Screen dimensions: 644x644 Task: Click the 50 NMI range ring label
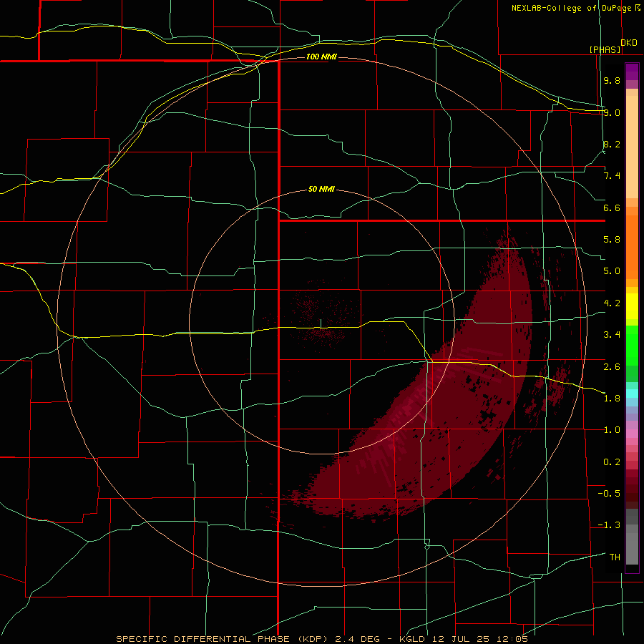coord(321,189)
